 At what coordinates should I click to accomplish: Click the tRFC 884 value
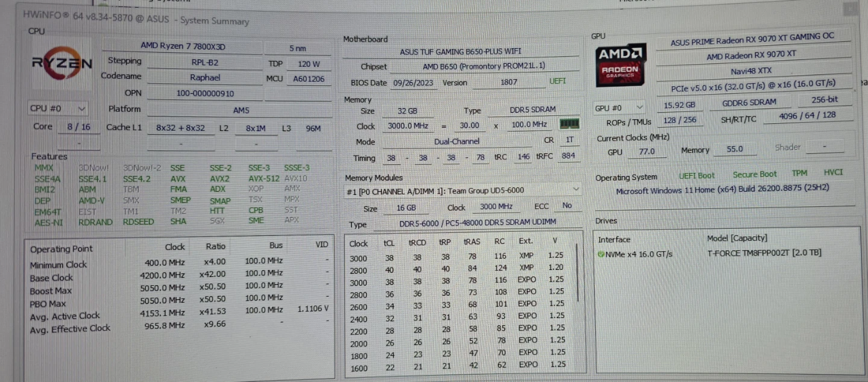(568, 155)
